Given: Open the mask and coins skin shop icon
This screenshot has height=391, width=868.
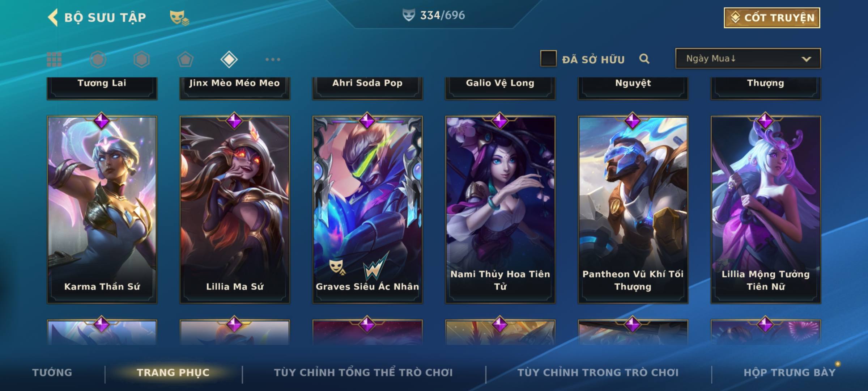Looking at the screenshot, I should (x=179, y=18).
